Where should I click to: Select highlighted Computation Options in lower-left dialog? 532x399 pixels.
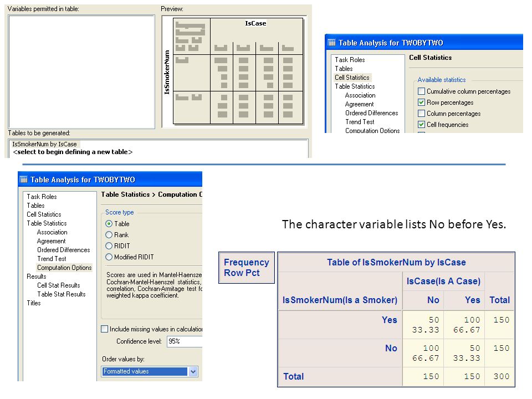click(64, 267)
